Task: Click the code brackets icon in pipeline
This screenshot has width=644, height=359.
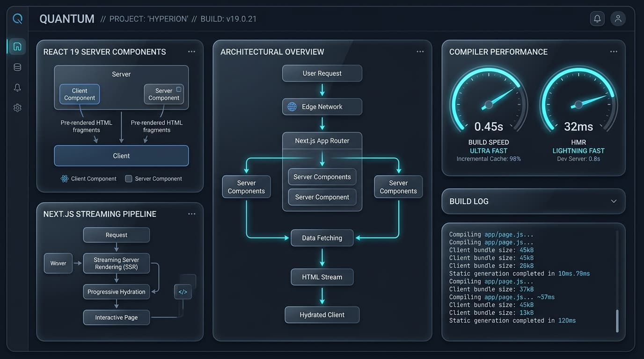Action: coord(183,292)
